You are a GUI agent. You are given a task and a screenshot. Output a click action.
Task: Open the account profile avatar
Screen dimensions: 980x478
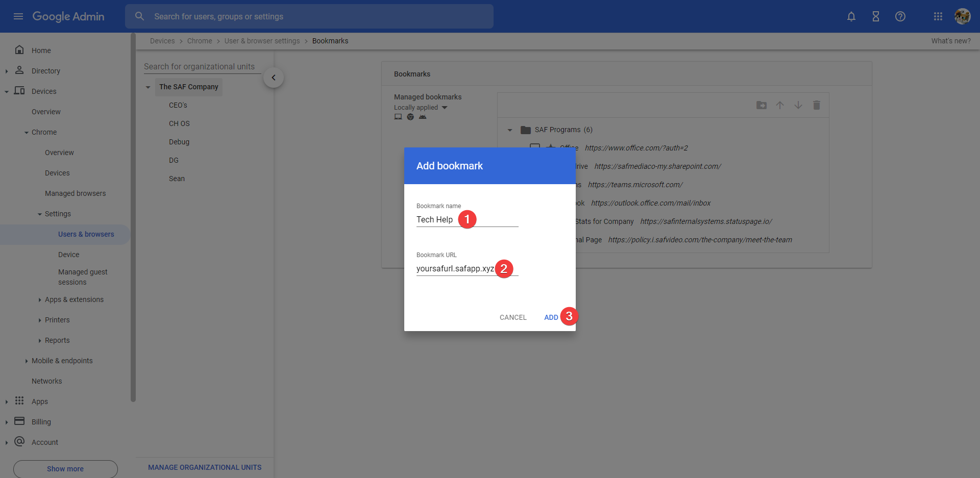[x=963, y=16]
